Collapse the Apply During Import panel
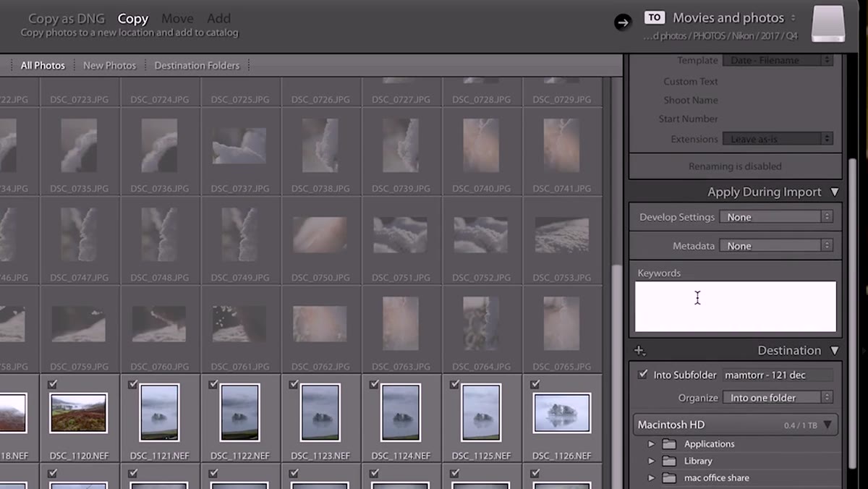The height and width of the screenshot is (489, 868). pos(835,192)
